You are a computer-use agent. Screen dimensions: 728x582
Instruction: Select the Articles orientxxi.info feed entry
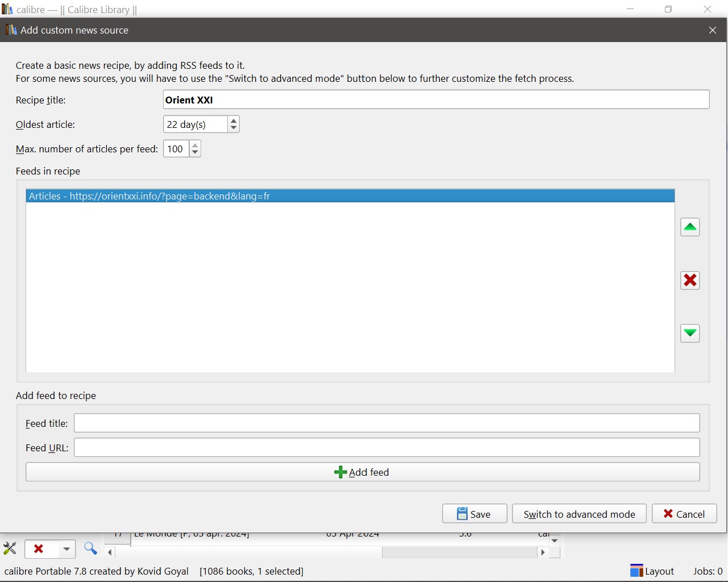click(x=350, y=196)
